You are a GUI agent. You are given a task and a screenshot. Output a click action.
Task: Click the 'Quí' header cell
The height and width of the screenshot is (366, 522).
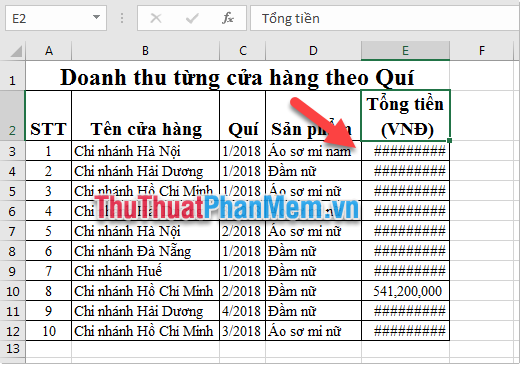[x=243, y=115]
